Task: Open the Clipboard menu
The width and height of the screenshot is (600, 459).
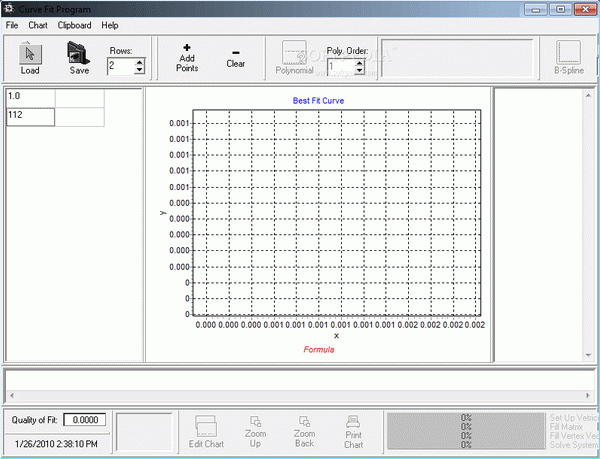Action: coord(75,24)
